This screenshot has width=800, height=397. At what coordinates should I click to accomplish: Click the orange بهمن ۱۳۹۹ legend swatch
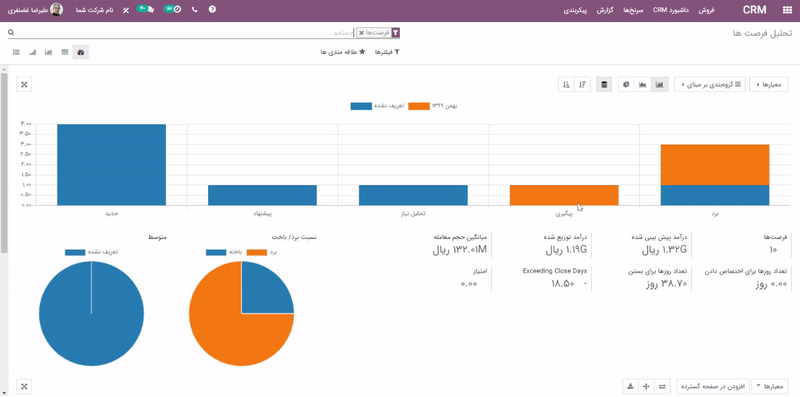coord(419,106)
